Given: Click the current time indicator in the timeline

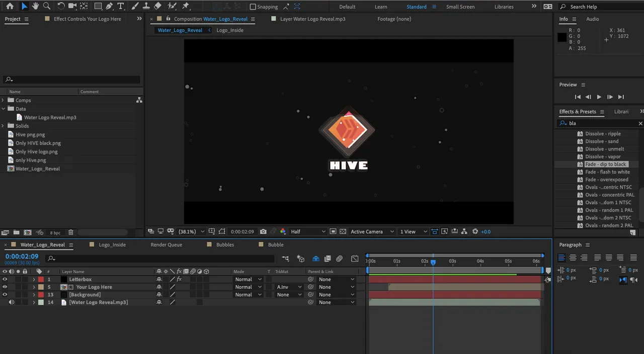Looking at the screenshot, I should point(433,262).
